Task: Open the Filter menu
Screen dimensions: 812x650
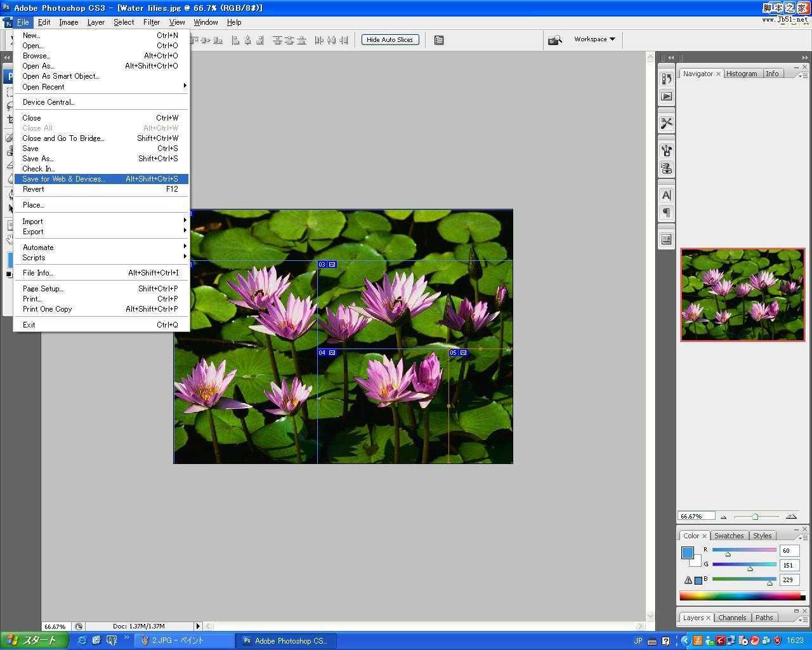Action: (152, 22)
